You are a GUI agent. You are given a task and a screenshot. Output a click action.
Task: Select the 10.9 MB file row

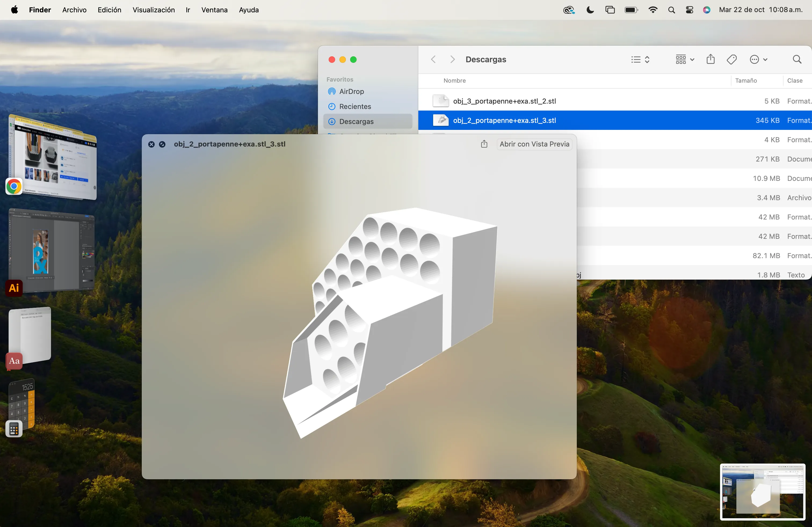click(694, 178)
